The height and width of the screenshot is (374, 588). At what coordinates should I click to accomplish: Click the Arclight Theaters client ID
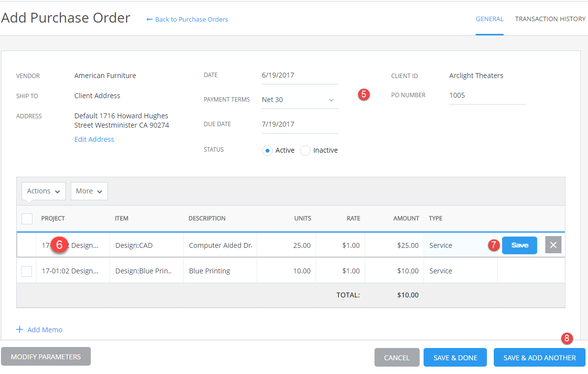(x=476, y=76)
